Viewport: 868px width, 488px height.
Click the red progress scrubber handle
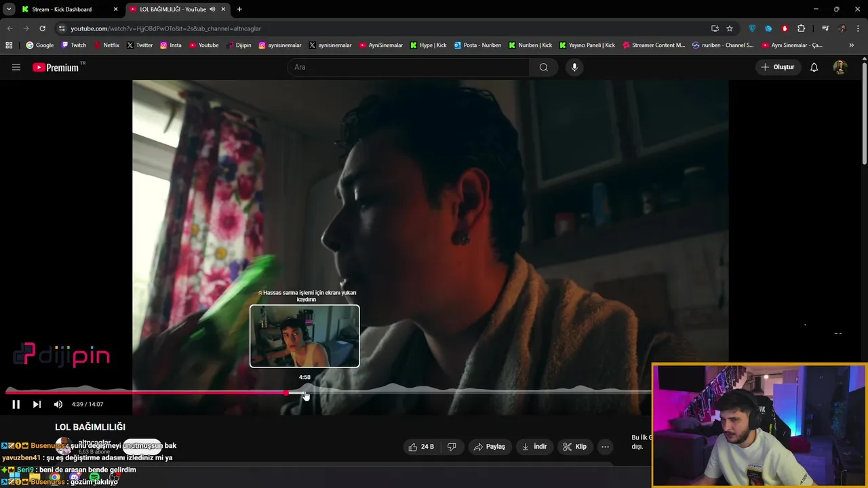click(x=287, y=392)
